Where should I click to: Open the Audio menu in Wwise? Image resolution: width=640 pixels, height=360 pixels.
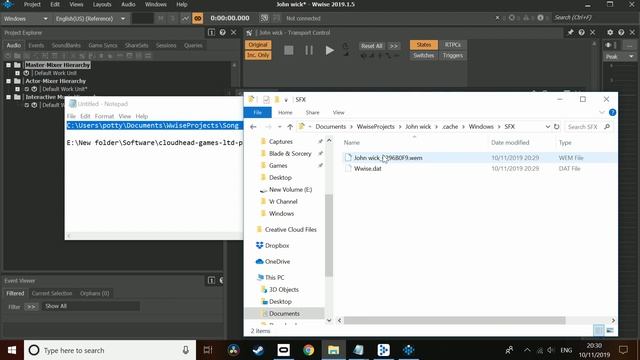pos(128,4)
